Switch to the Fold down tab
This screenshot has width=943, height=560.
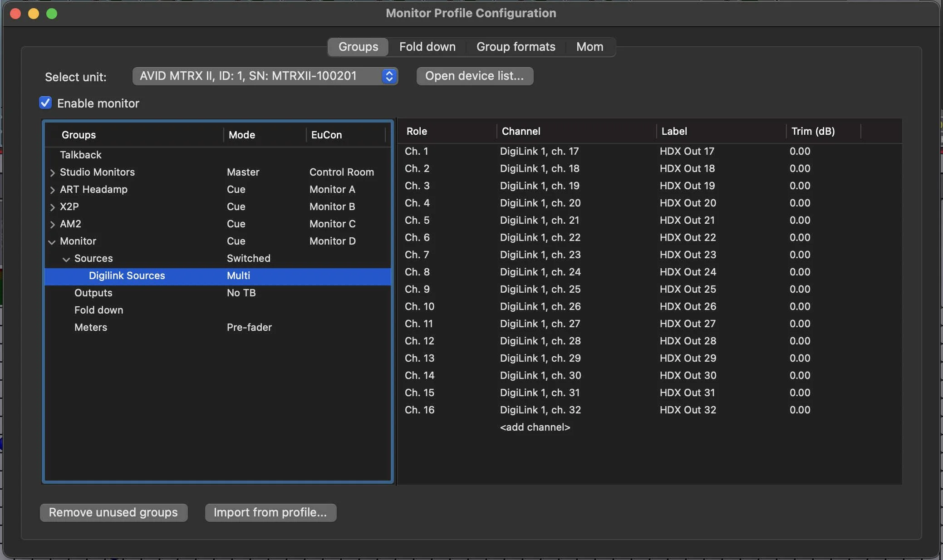(x=427, y=47)
